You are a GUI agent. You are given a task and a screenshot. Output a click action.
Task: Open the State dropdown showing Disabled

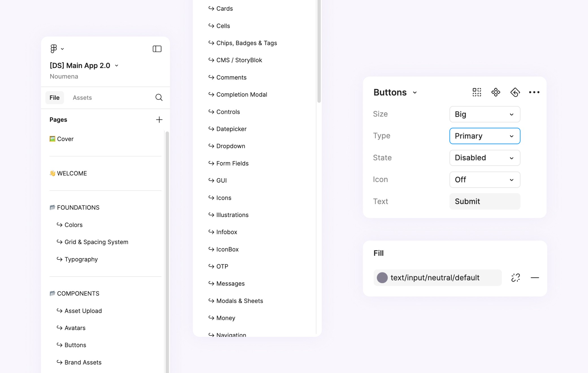(485, 158)
